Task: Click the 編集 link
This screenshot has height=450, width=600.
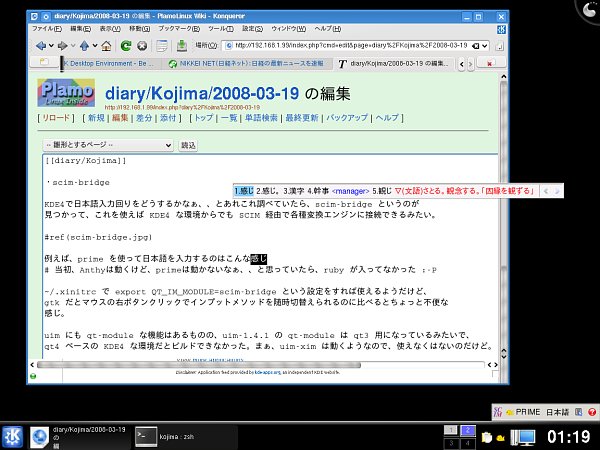Action: point(120,118)
